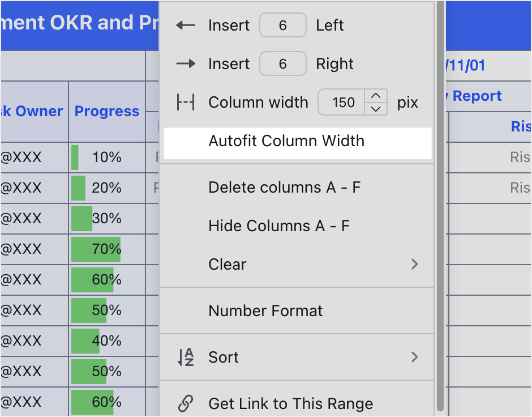Expand the Clear submenu chevron
The height and width of the screenshot is (417, 532).
click(415, 264)
